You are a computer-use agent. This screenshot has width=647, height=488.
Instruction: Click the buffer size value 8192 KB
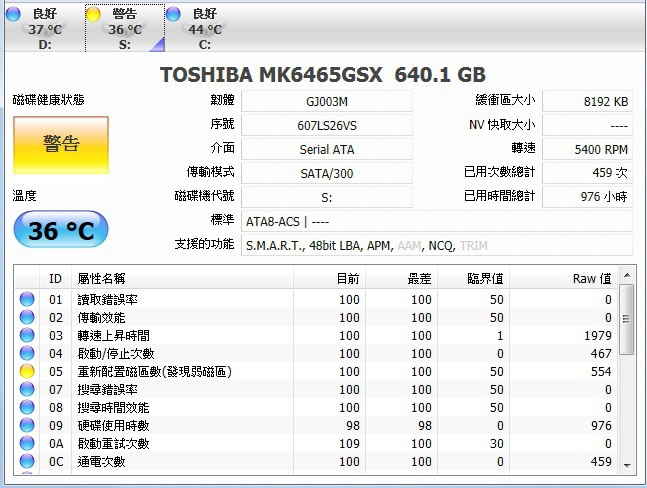[x=587, y=101]
